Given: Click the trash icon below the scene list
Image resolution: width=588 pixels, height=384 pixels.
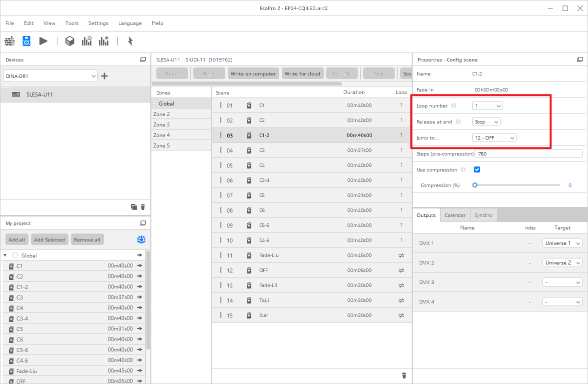Looking at the screenshot, I should 404,375.
